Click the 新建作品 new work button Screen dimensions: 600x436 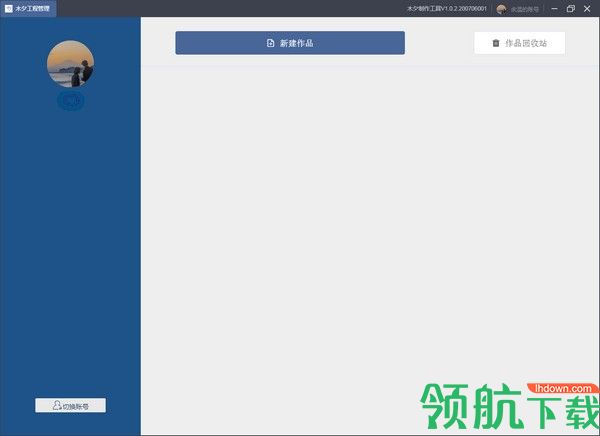coord(290,43)
